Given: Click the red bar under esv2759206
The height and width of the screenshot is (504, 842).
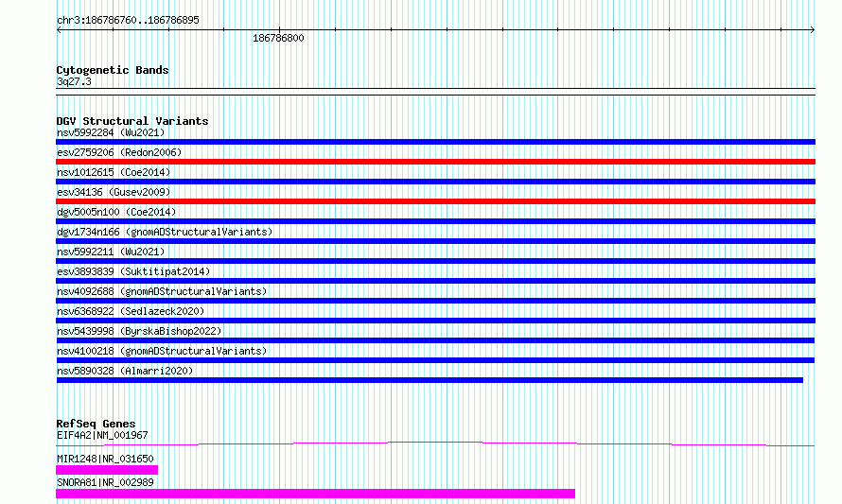Looking at the screenshot, I should (435, 162).
